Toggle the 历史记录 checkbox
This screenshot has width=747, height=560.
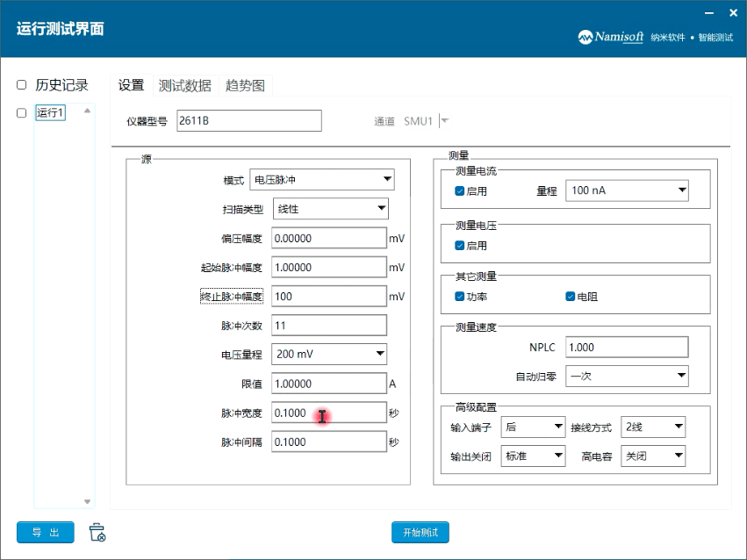pyautogui.click(x=21, y=85)
